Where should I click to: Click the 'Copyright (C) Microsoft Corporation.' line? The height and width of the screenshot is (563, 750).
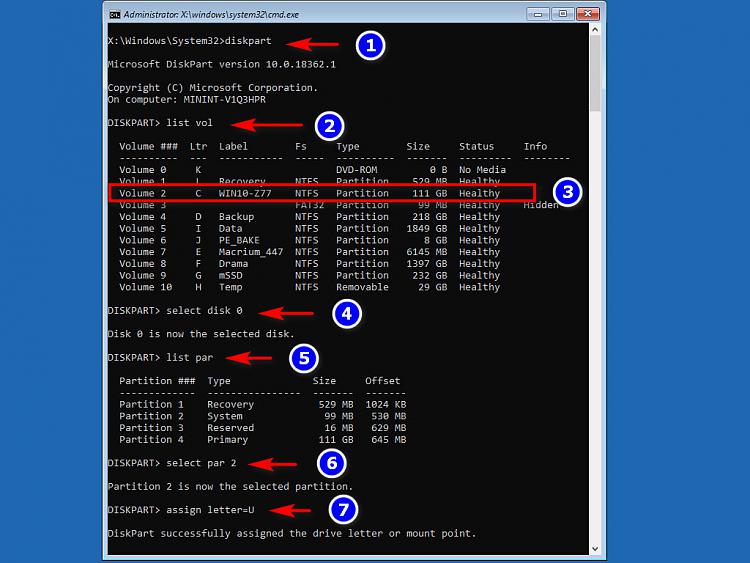(x=213, y=88)
